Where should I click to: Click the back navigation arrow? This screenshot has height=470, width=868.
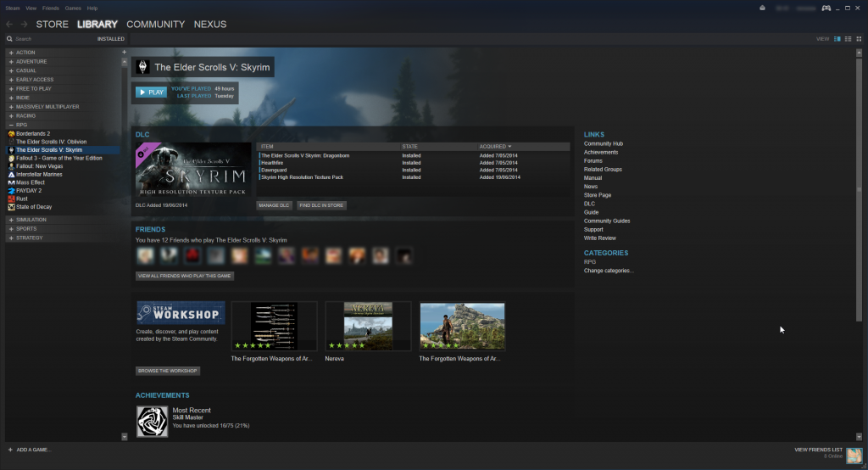tap(9, 25)
